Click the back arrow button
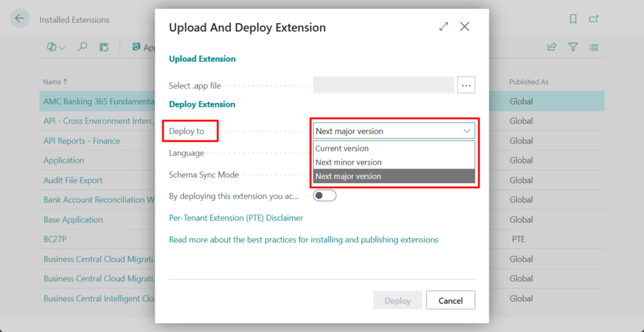The image size is (644, 332). [x=19, y=19]
